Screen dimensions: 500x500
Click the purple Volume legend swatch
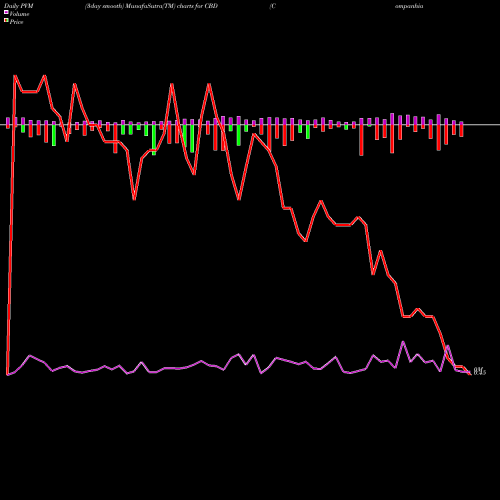click(6, 13)
